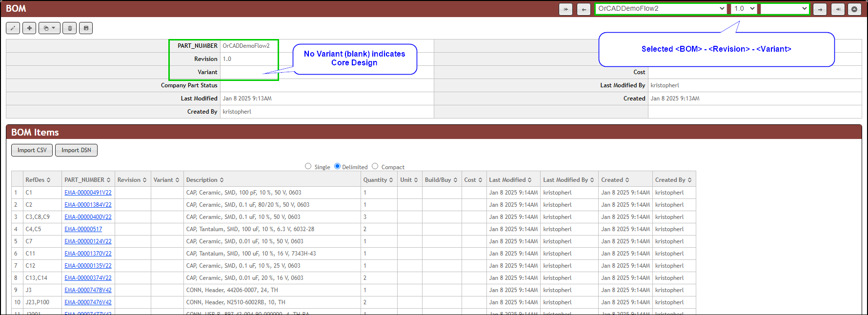Click the Import DSN button
The width and height of the screenshot is (868, 315).
[x=76, y=150]
